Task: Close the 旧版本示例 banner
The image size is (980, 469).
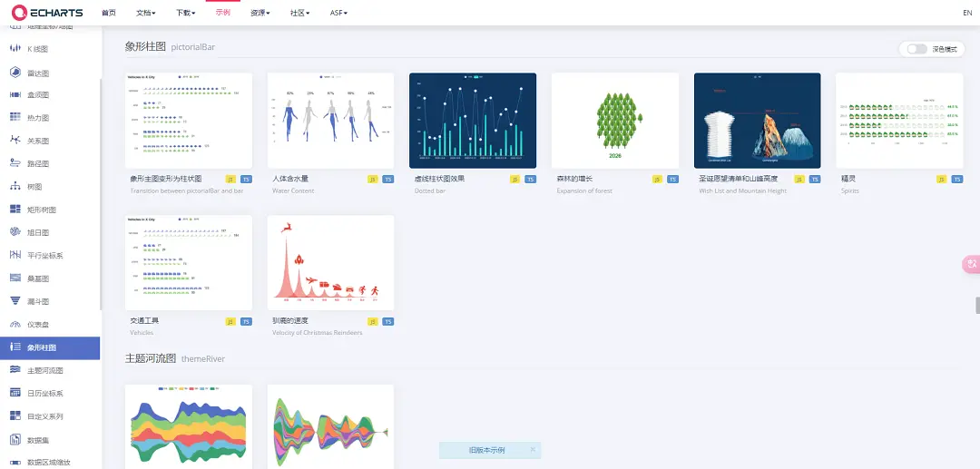Action: coord(533,449)
